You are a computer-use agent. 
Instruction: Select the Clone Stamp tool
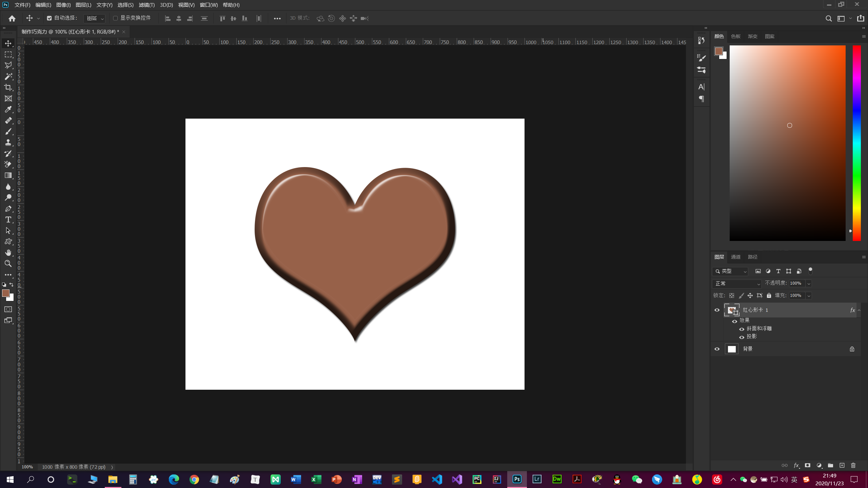click(8, 142)
